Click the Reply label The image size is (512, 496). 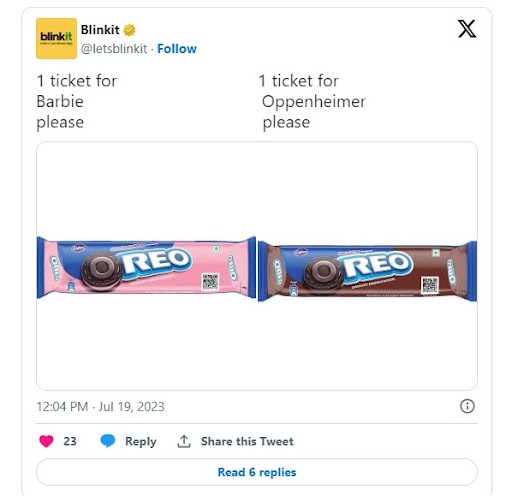point(141,441)
